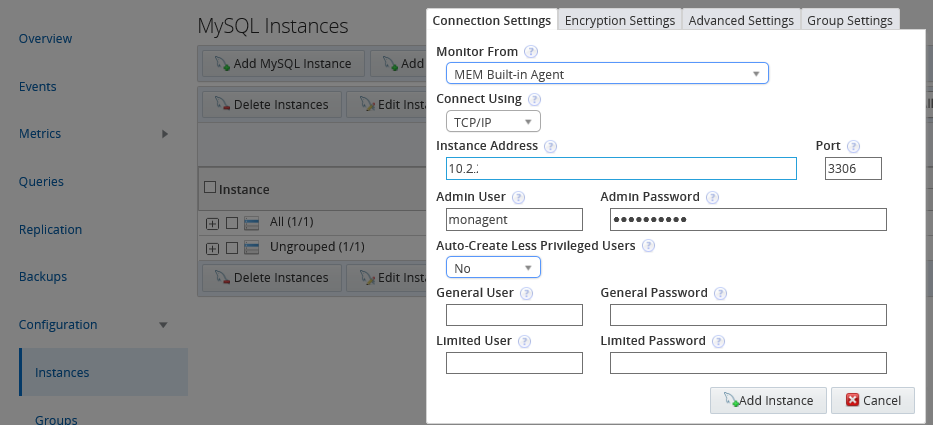Open Monitor From help icon
The height and width of the screenshot is (425, 933).
tap(531, 52)
